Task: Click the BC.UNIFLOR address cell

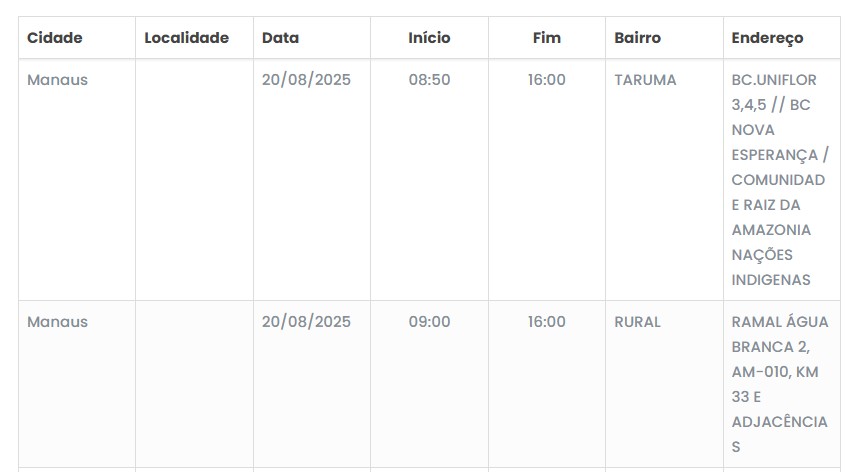Action: pos(779,180)
